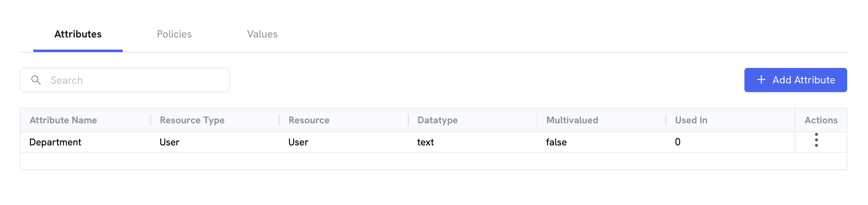Click the plus icon on Add Attribute

tap(761, 80)
